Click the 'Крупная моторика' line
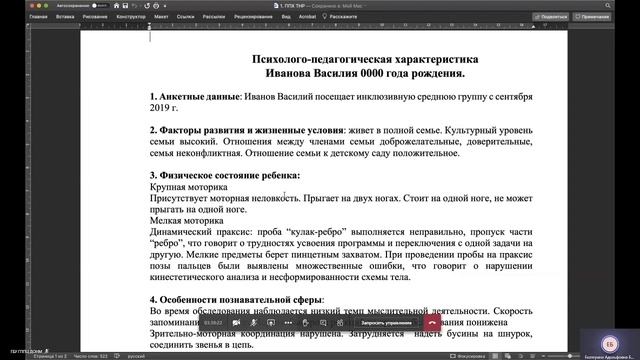The height and width of the screenshot is (360, 640). [x=189, y=187]
